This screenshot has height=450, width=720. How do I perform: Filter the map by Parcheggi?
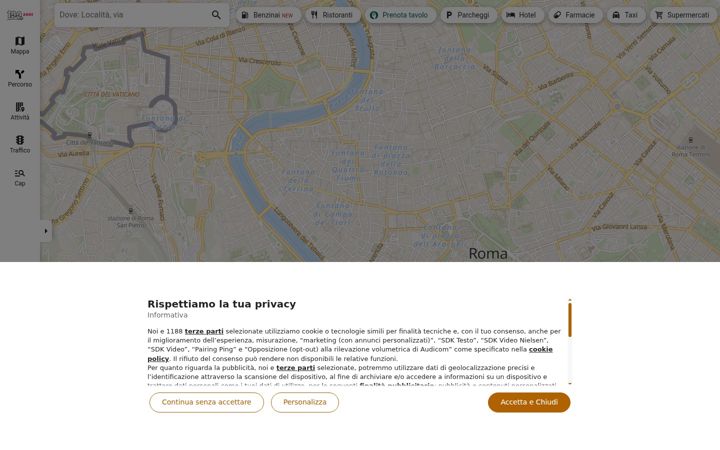pyautogui.click(x=468, y=15)
